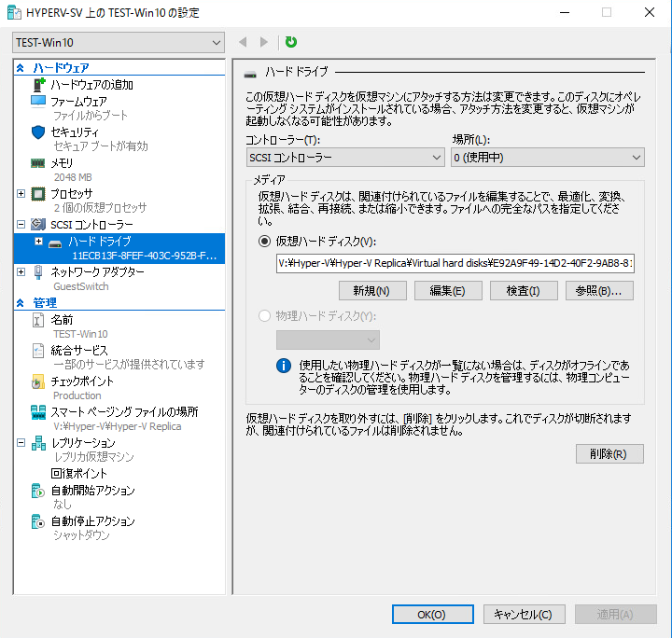Screen dimensions: 672x638
Task: Open the TEST-Win10 virtual machine dropdown
Action: tap(119, 42)
